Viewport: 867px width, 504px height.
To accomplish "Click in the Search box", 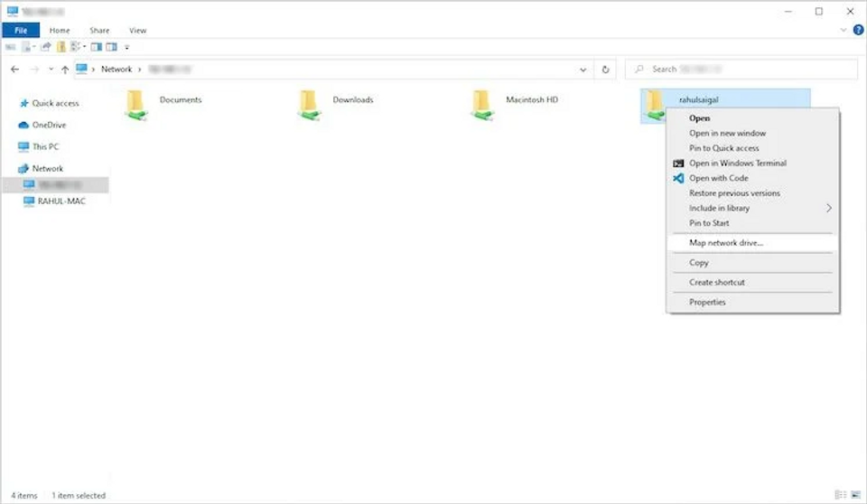I will pyautogui.click(x=741, y=70).
